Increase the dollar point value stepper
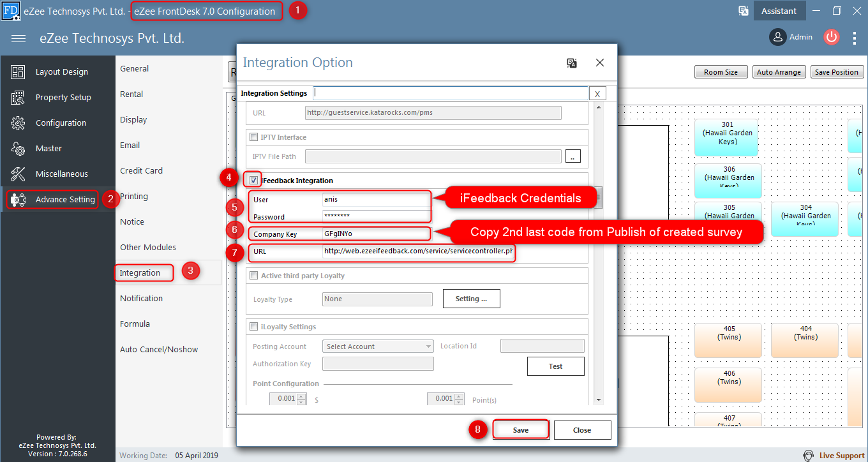Screen dimensions: 868x462 302,396
